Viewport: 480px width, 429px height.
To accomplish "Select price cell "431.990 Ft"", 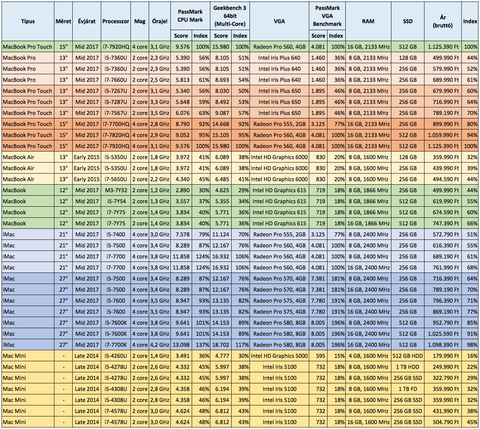I will click(x=443, y=411).
